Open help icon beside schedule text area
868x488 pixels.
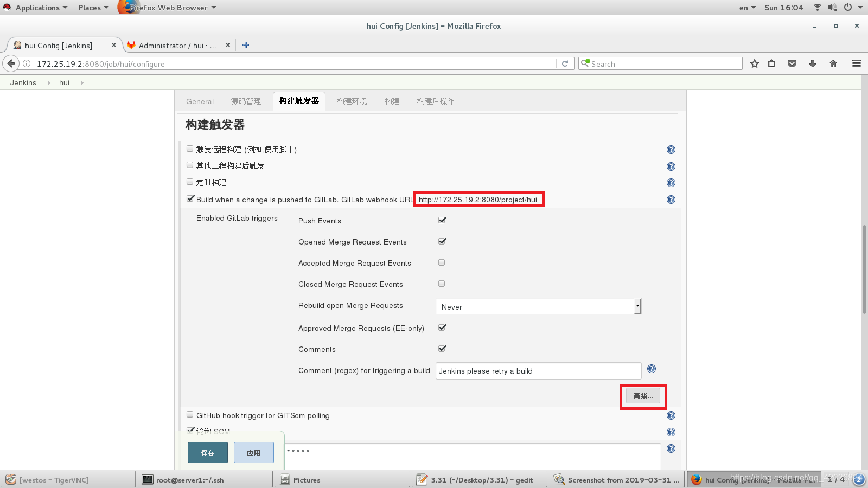(x=671, y=448)
